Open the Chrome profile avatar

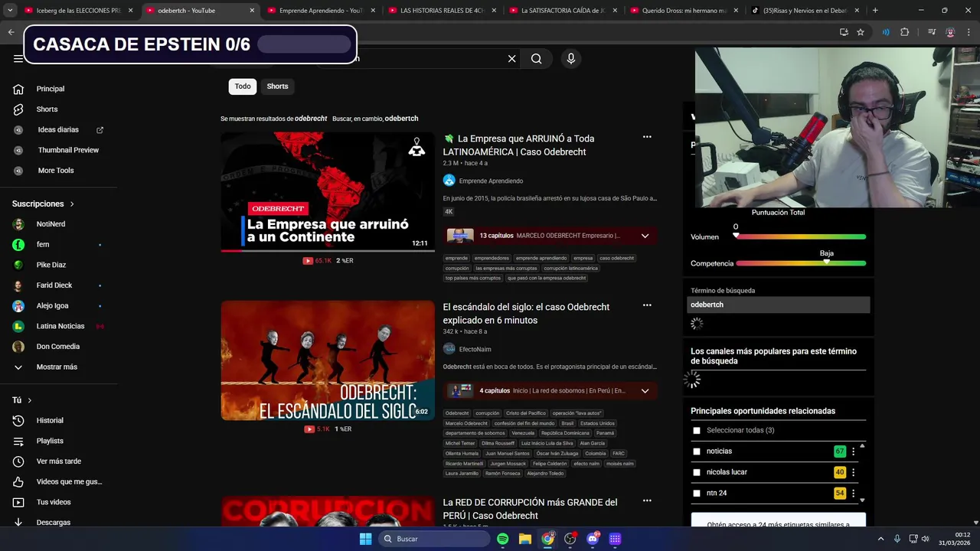pyautogui.click(x=950, y=32)
